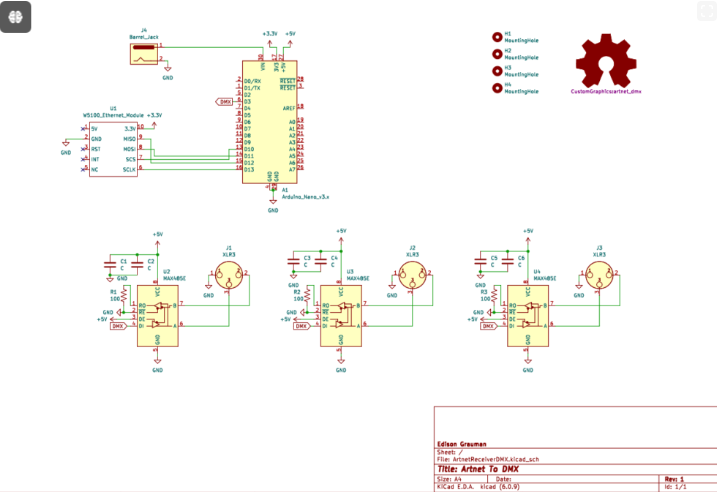Select the J4 Barrel_Jack connector symbol
The width and height of the screenshot is (717, 492).
(x=144, y=53)
